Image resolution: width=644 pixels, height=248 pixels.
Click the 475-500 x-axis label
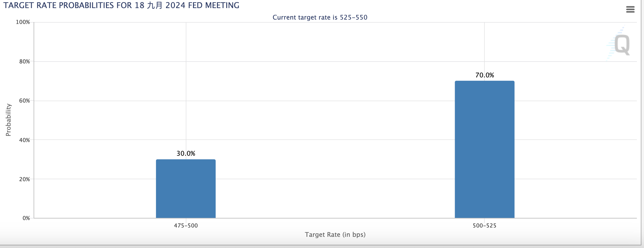pos(186,226)
